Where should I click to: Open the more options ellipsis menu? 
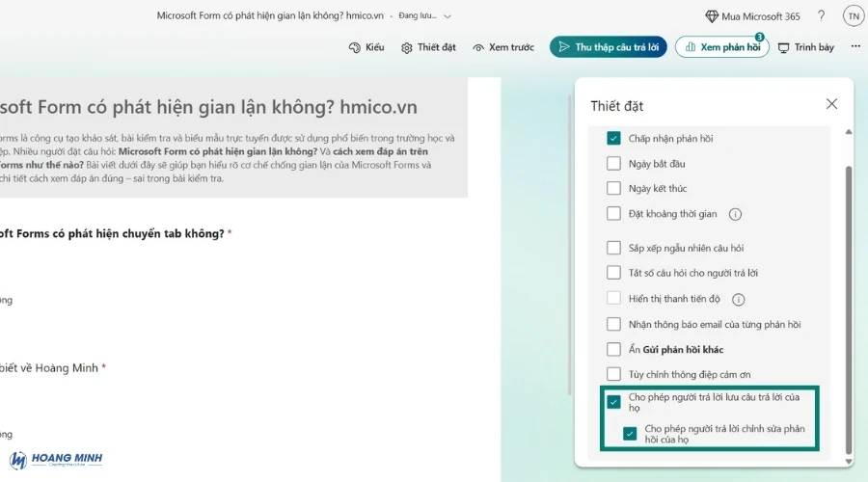click(x=855, y=47)
